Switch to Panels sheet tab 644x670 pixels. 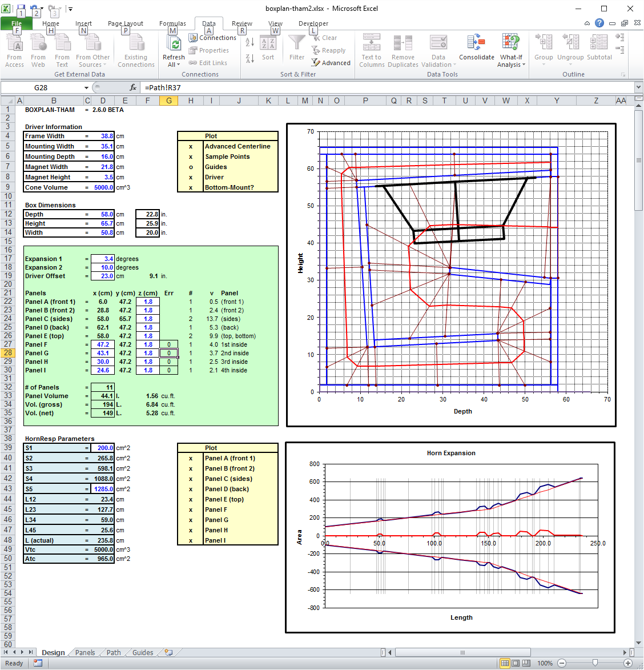tap(85, 652)
